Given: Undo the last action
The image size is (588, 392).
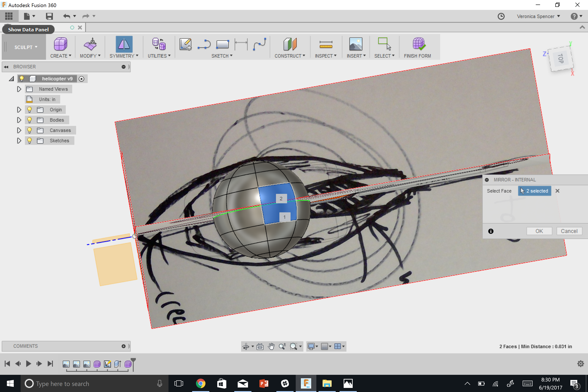Looking at the screenshot, I should point(66,16).
